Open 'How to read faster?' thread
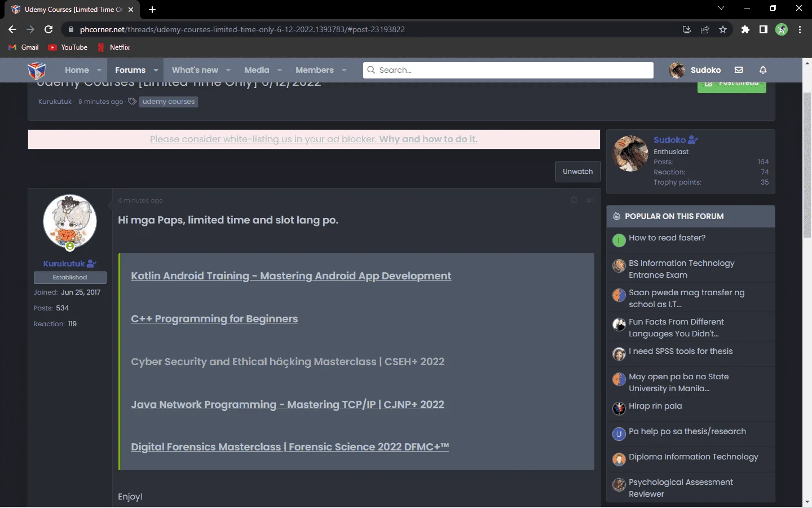 coord(667,238)
